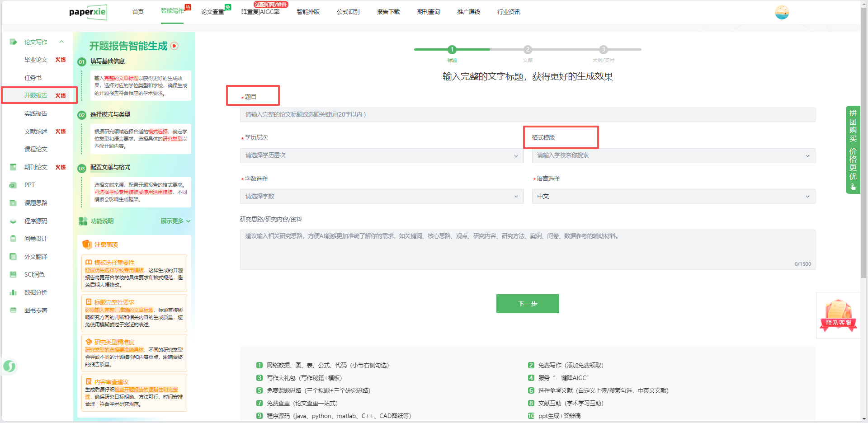868x423 pixels.
Task: Expand 展示更多 in 功能说明
Action: pyautogui.click(x=175, y=221)
